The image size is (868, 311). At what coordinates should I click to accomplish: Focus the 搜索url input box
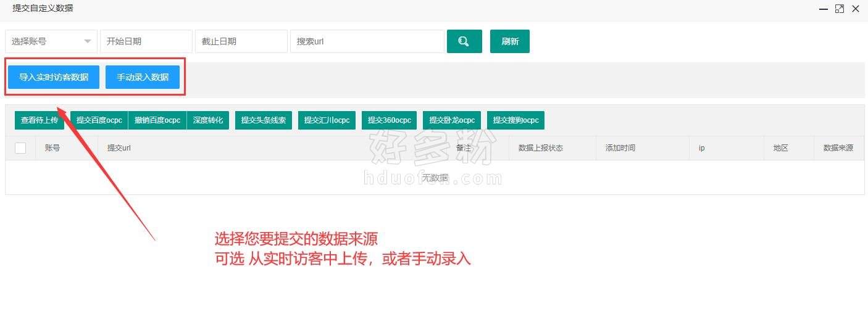click(x=367, y=41)
